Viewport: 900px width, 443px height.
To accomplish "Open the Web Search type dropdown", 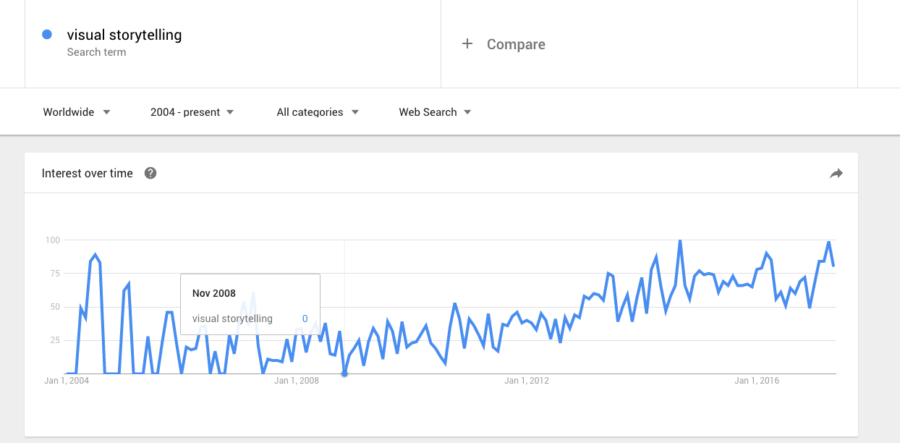I will coord(435,112).
